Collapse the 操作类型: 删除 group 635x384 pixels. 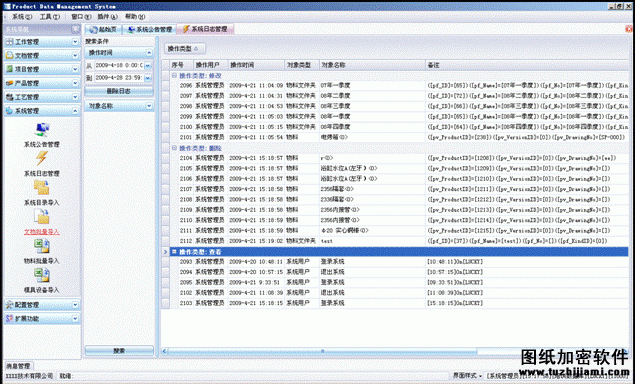pos(174,148)
